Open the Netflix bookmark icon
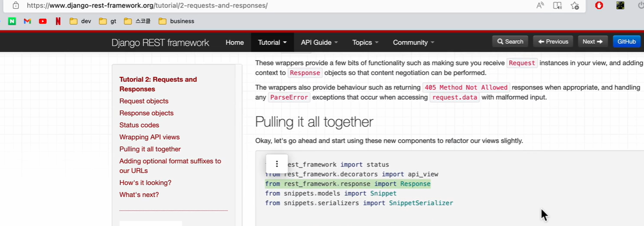 point(58,21)
